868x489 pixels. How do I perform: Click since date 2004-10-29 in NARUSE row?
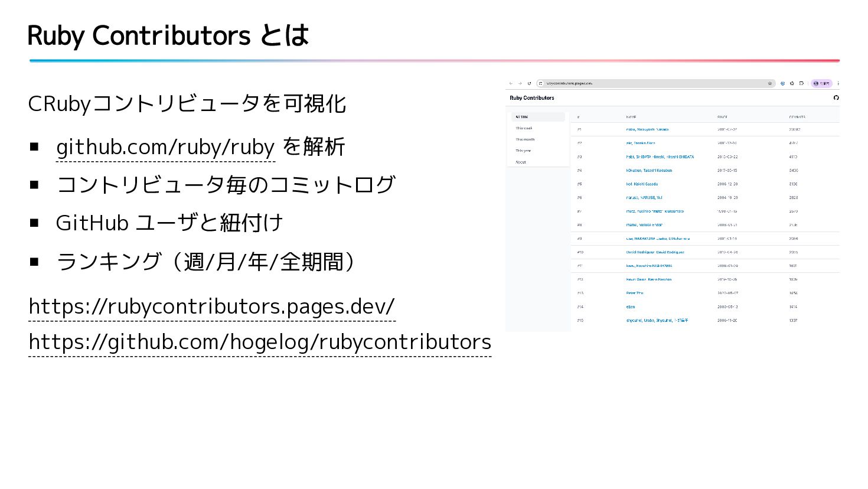coord(727,198)
